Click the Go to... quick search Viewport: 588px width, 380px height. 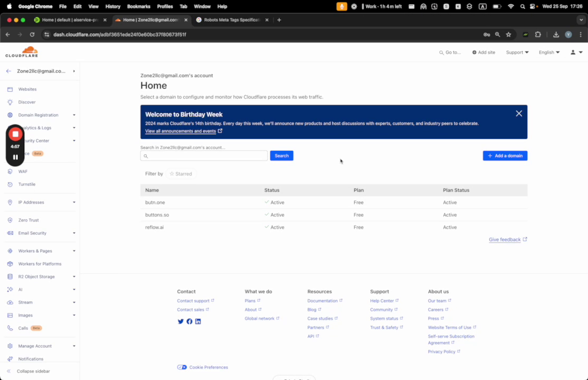450,52
